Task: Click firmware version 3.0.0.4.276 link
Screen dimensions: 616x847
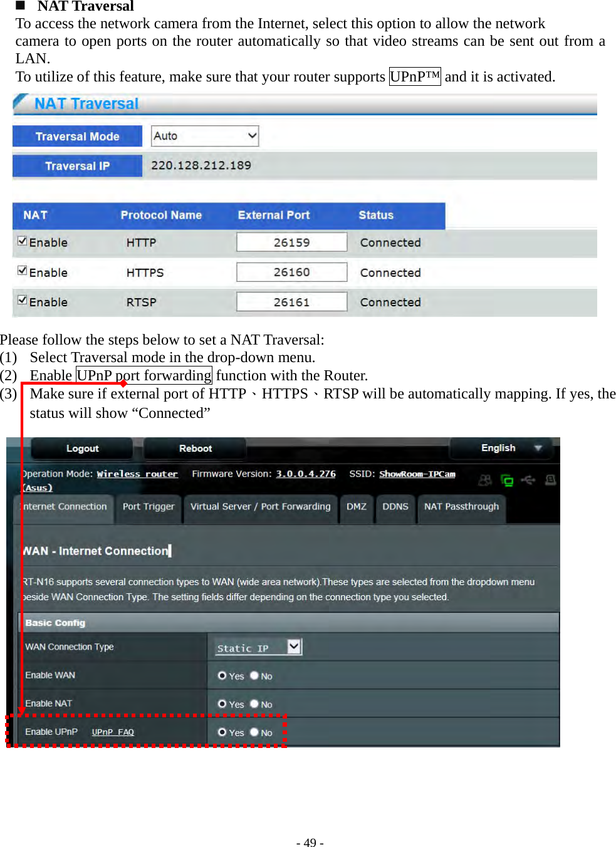Action: point(305,474)
